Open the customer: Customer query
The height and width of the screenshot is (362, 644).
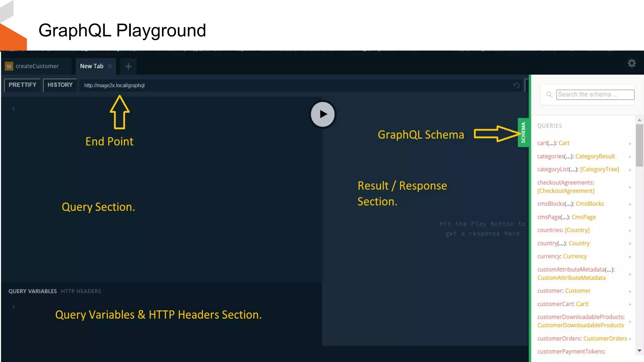click(x=564, y=291)
